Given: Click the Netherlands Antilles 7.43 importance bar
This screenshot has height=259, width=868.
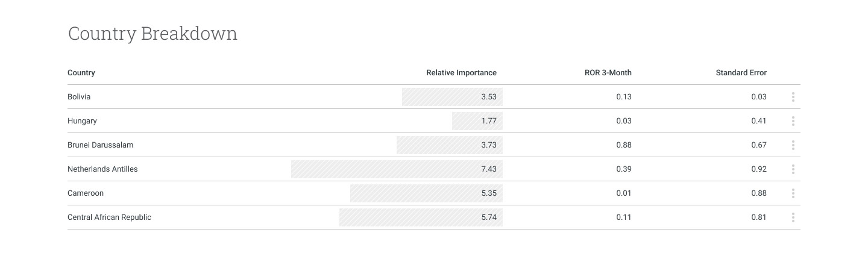Looking at the screenshot, I should coord(397,169).
